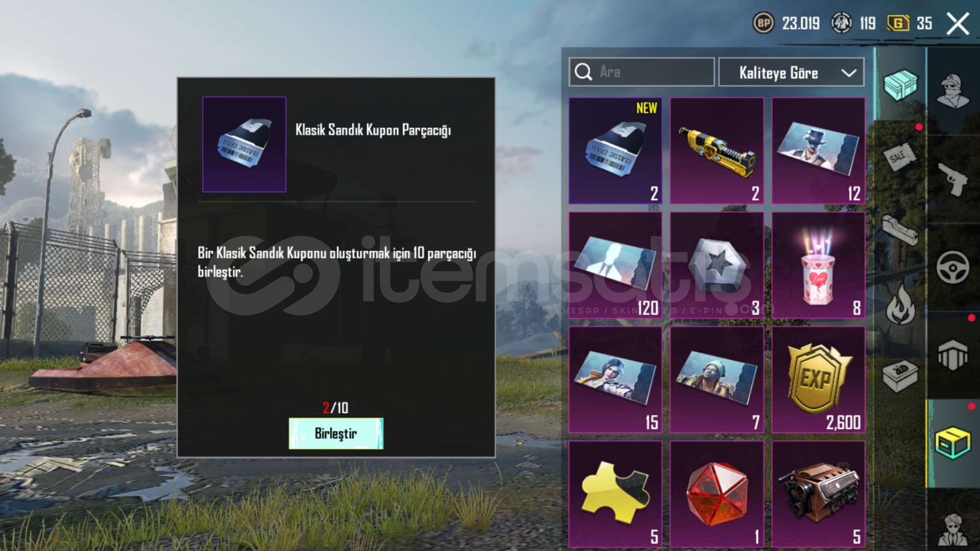Select the heart gift box item
The image size is (980, 551).
coord(819,266)
